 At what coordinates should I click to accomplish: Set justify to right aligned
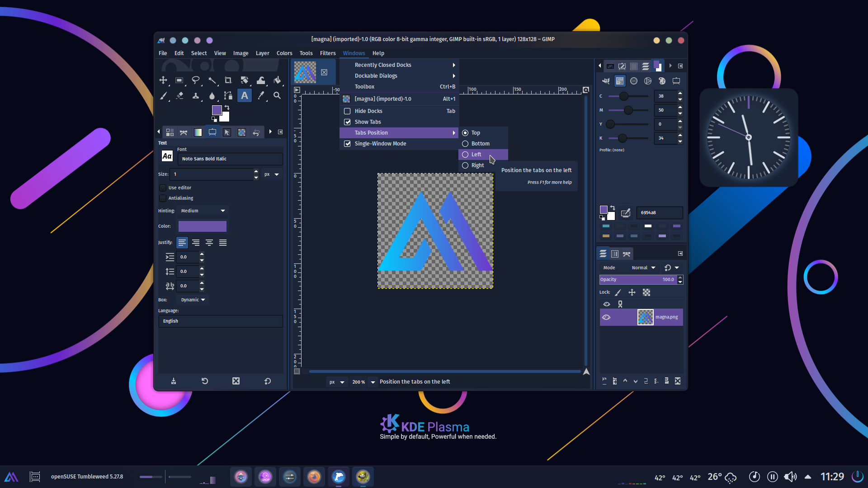click(x=196, y=243)
